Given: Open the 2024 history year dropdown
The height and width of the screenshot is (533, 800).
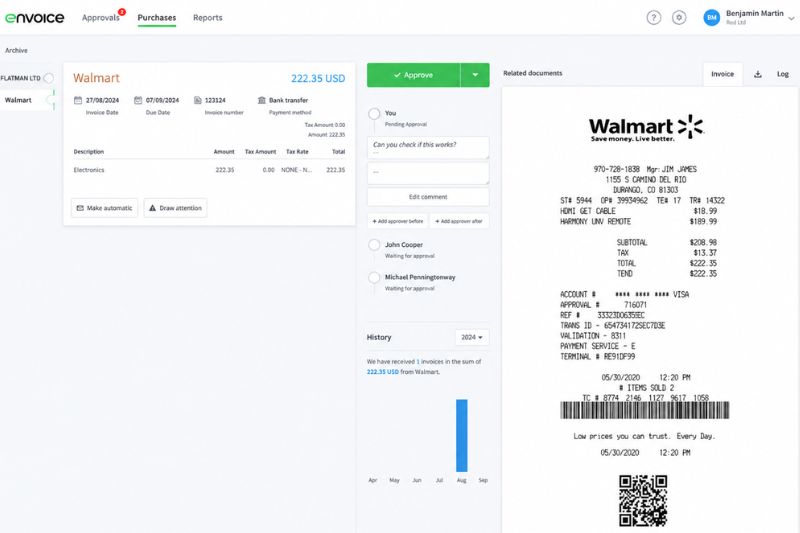Looking at the screenshot, I should point(471,337).
